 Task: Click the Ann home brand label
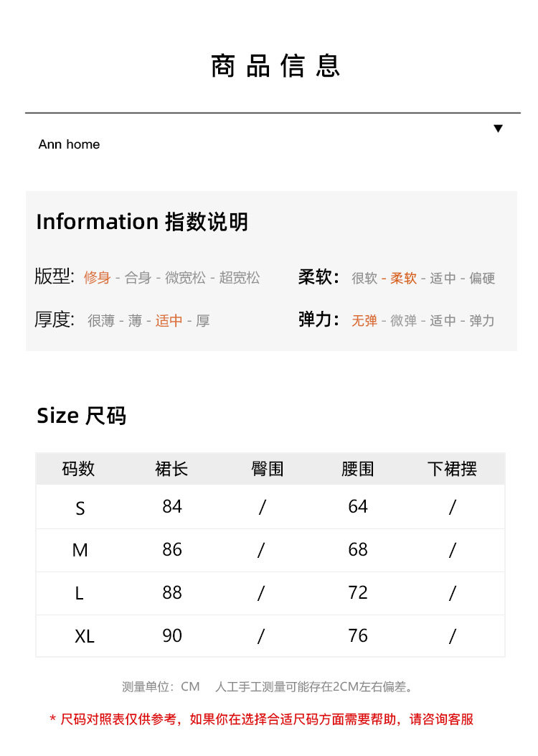click(69, 144)
